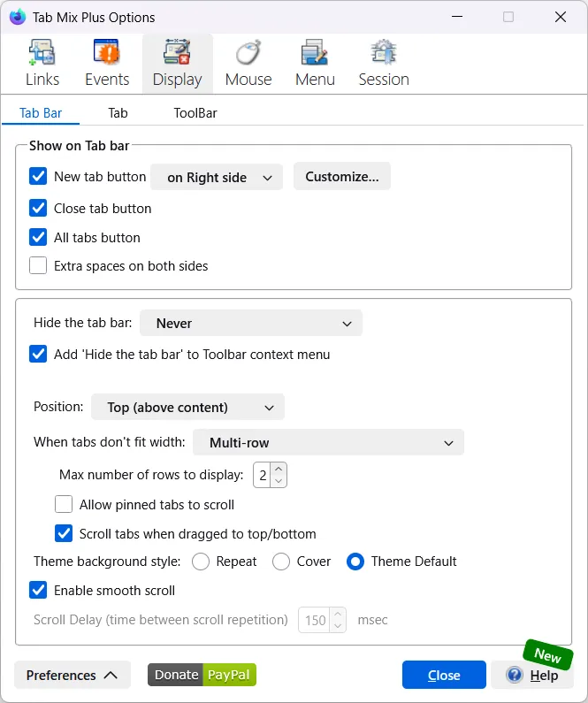Open the Session options category
The width and height of the screenshot is (588, 703).
383,63
